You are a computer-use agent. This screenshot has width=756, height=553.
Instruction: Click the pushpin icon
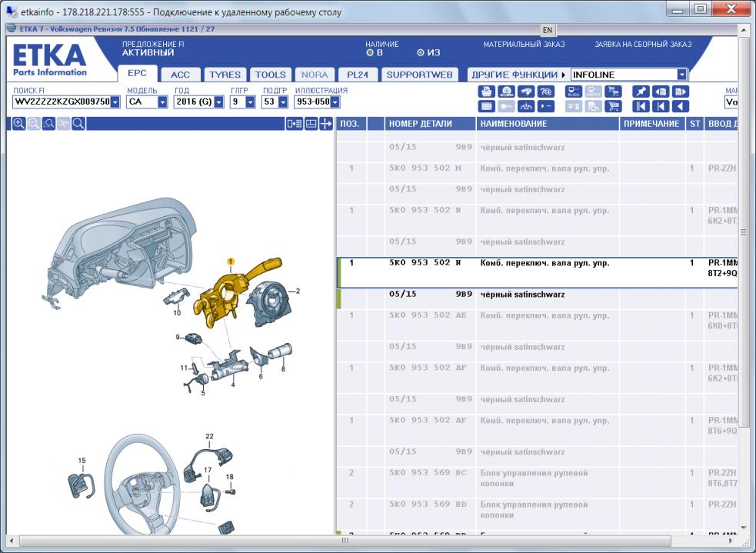641,91
